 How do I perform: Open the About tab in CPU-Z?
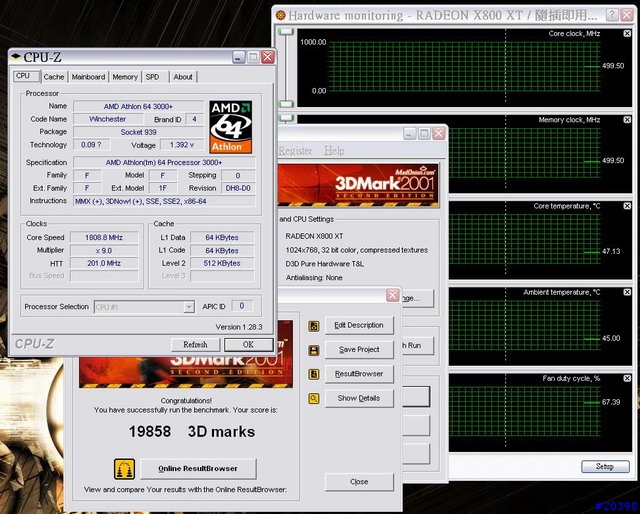coord(183,77)
